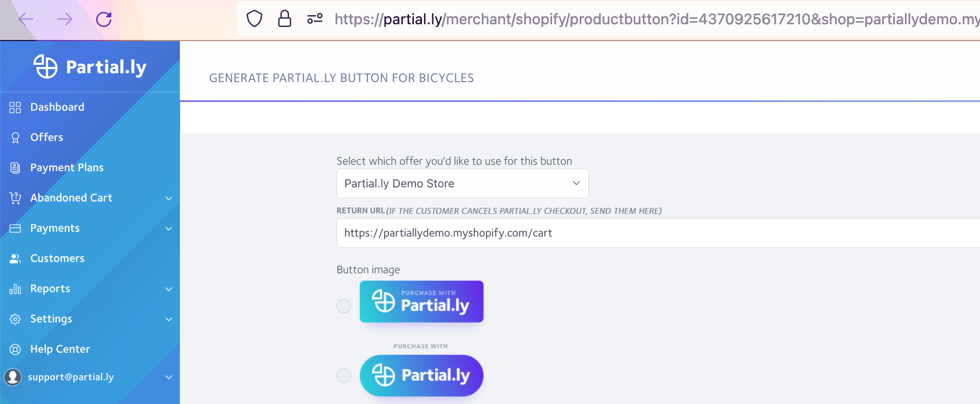Click the 'Generate Partial.ly Button for Bicycles' heading
This screenshot has height=404, width=980.
tap(341, 78)
